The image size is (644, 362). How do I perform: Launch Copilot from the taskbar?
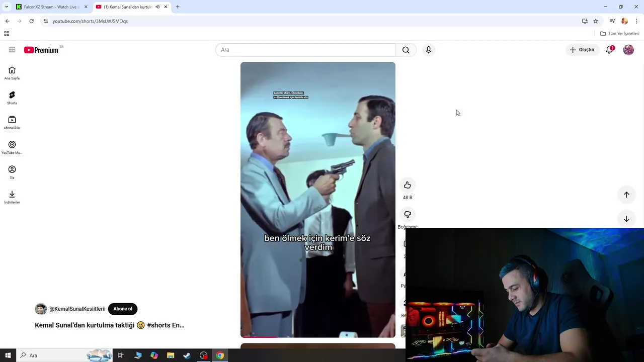click(154, 355)
